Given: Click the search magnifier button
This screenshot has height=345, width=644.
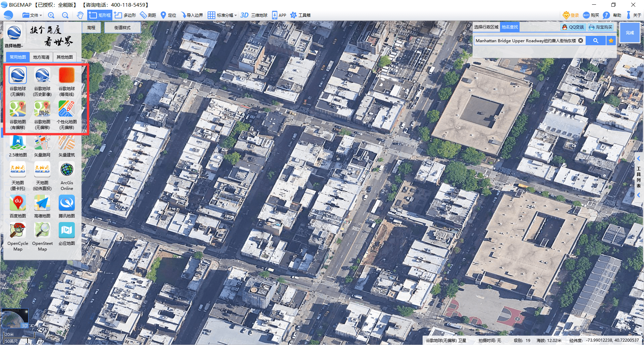Looking at the screenshot, I should [x=596, y=41].
